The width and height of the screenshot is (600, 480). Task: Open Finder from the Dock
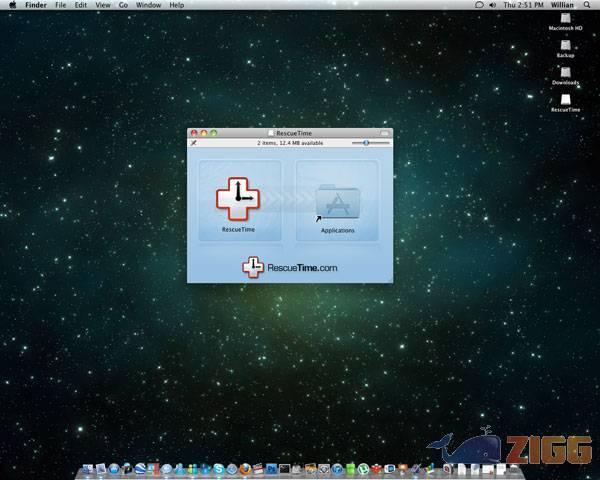87,469
